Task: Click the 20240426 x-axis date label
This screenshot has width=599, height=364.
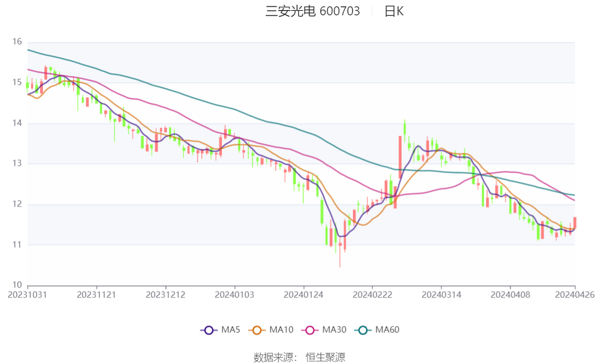Action: click(575, 295)
